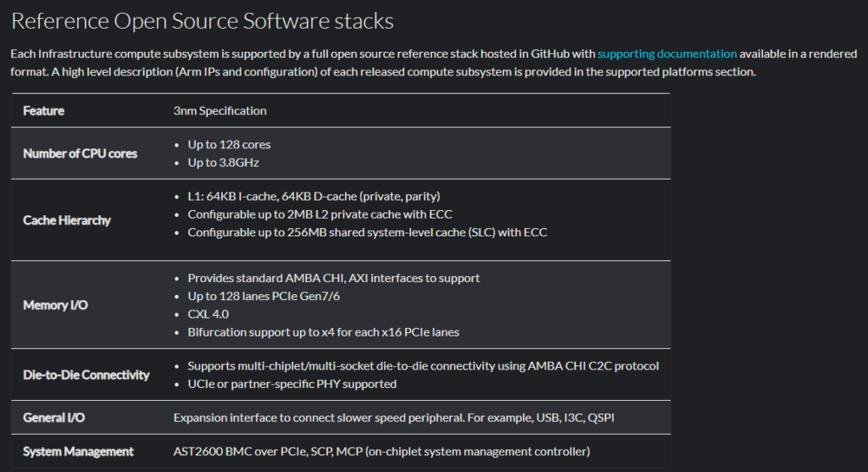
Task: Click the Bifurcation support bullet text
Action: point(323,332)
